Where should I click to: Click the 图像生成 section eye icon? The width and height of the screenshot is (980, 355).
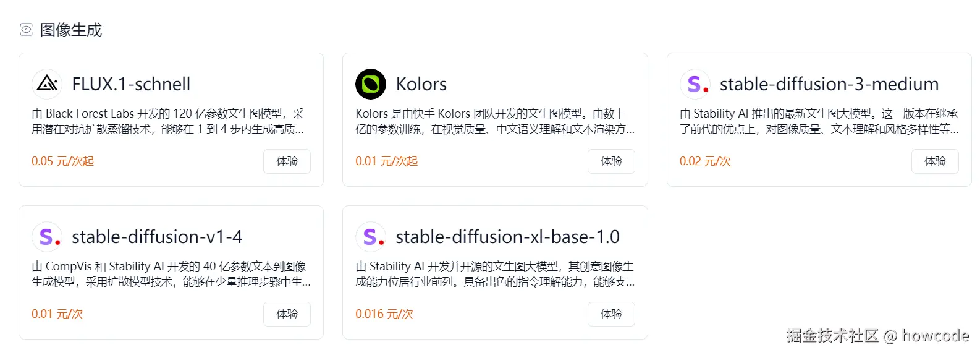(26, 30)
